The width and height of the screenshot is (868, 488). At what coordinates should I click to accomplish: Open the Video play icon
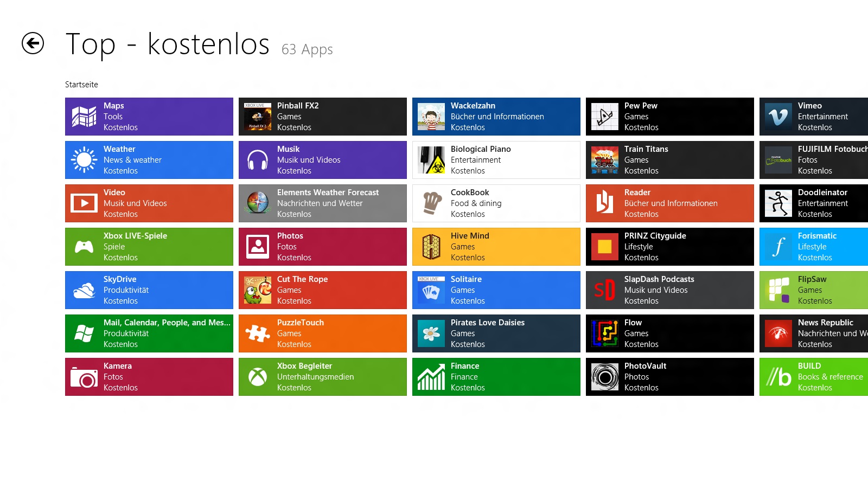coord(84,203)
